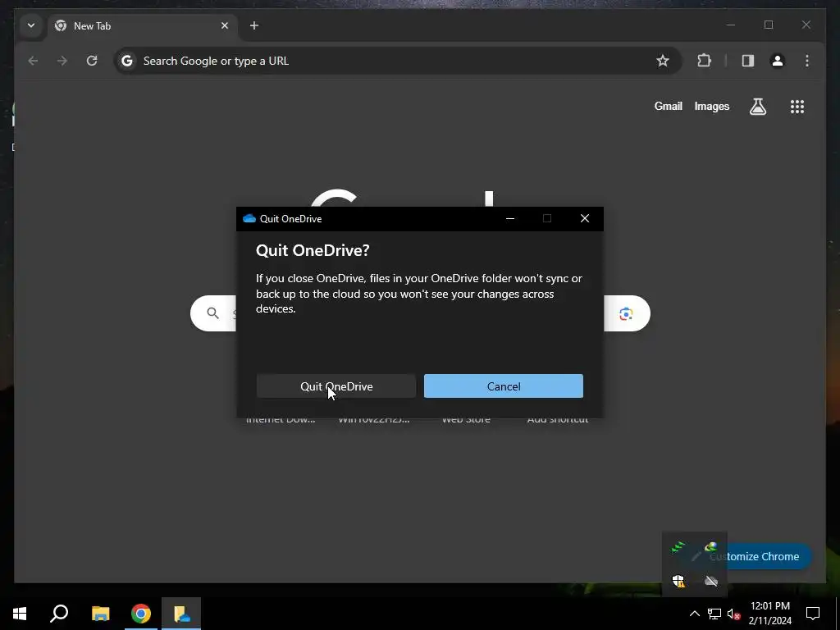Open the Gmail link
Screen dimensions: 840x630
pyautogui.click(x=668, y=106)
